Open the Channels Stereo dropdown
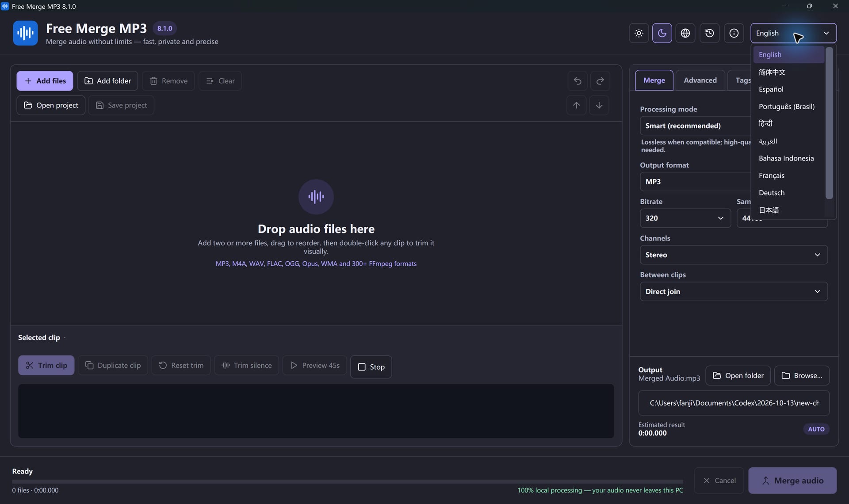Viewport: 849px width, 504px height. pyautogui.click(x=734, y=255)
